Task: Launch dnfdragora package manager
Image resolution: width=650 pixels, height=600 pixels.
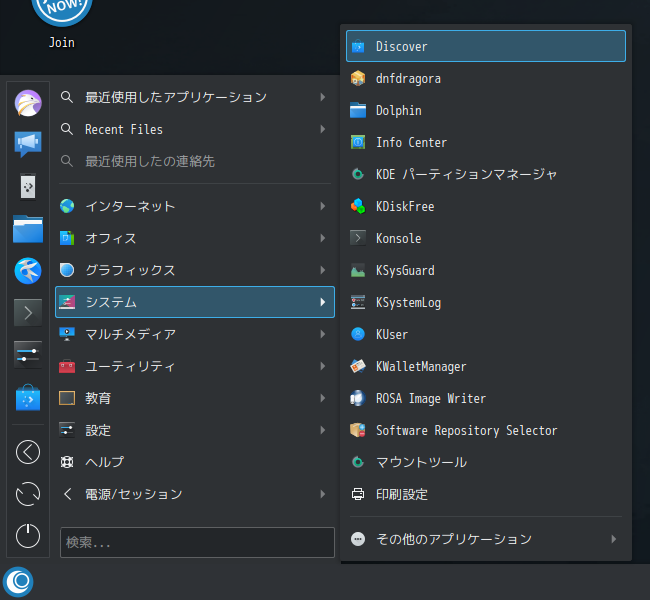Action: [486, 78]
